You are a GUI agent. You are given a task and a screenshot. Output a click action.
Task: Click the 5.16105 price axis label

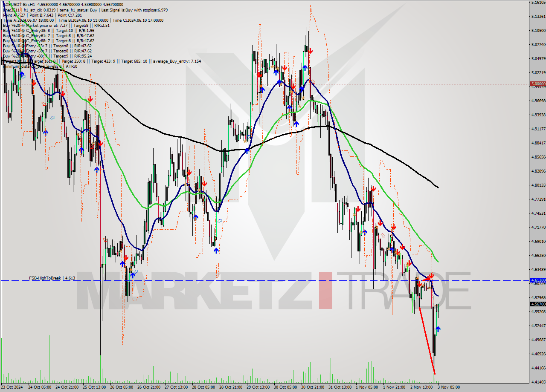tap(539, 3)
